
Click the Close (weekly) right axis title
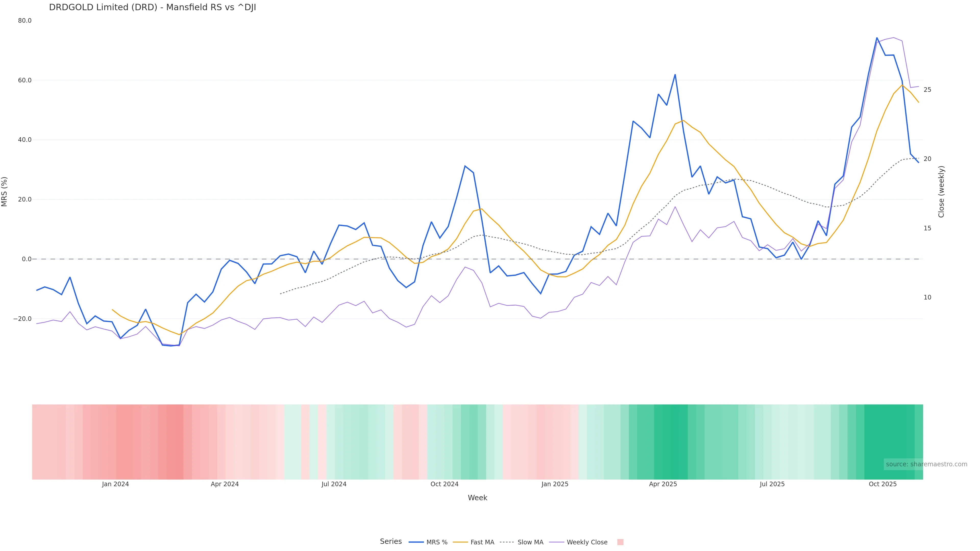coord(941,192)
